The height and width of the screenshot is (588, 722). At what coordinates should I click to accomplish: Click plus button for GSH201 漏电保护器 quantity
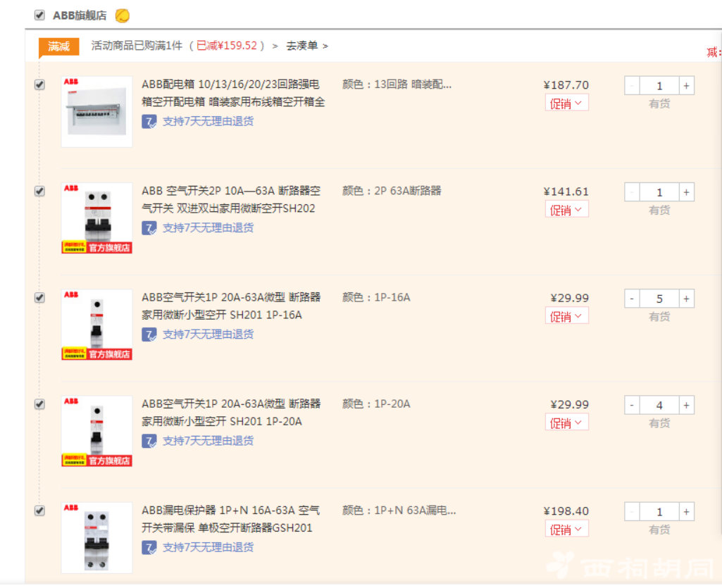[686, 512]
